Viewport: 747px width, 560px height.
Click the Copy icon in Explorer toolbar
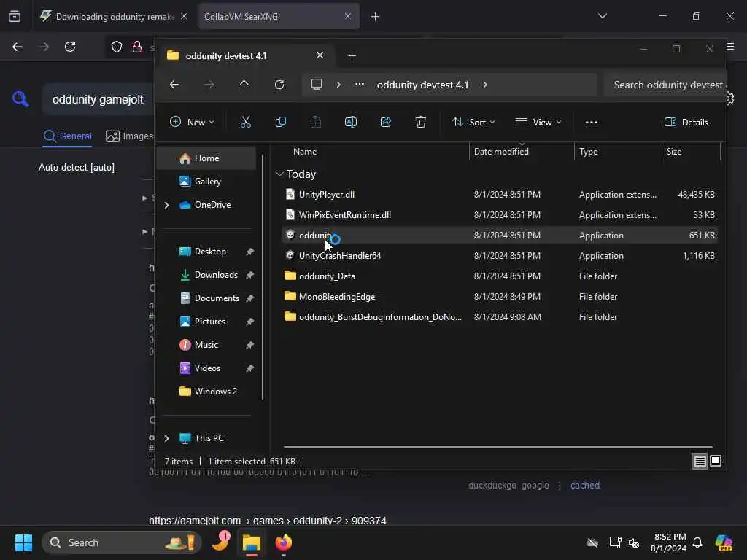click(281, 122)
